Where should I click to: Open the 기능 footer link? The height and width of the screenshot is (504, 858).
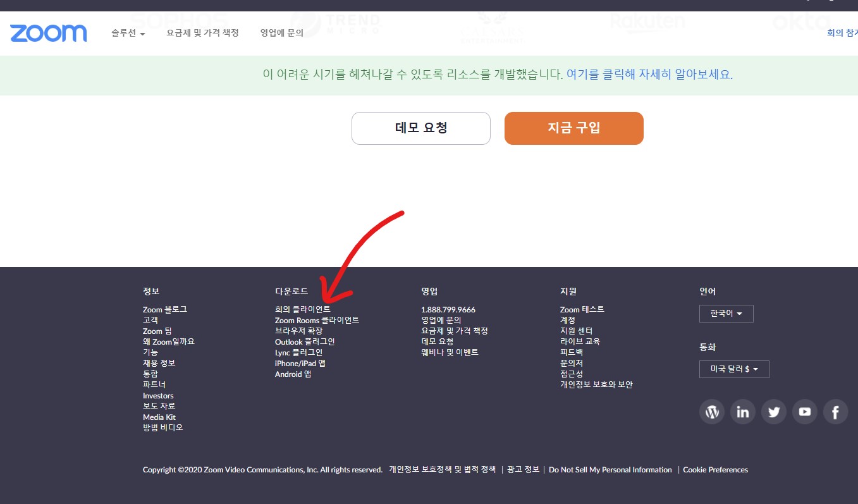point(150,352)
